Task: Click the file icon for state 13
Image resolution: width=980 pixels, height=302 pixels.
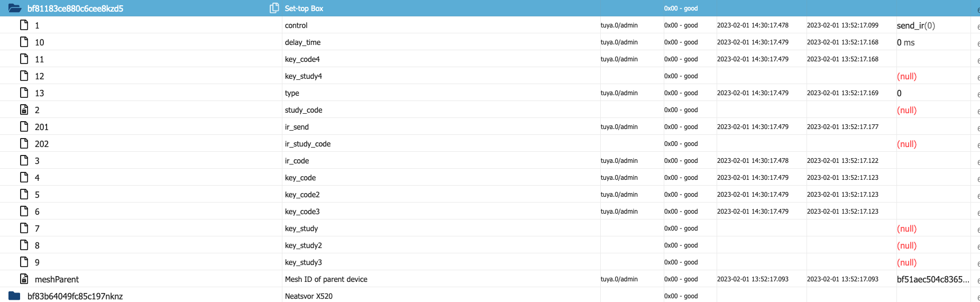Action: click(x=24, y=93)
